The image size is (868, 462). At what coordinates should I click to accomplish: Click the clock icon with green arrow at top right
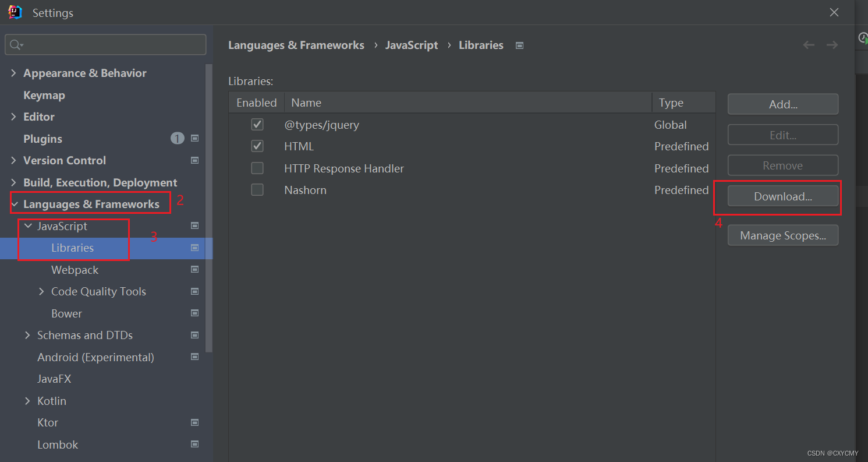(x=863, y=38)
